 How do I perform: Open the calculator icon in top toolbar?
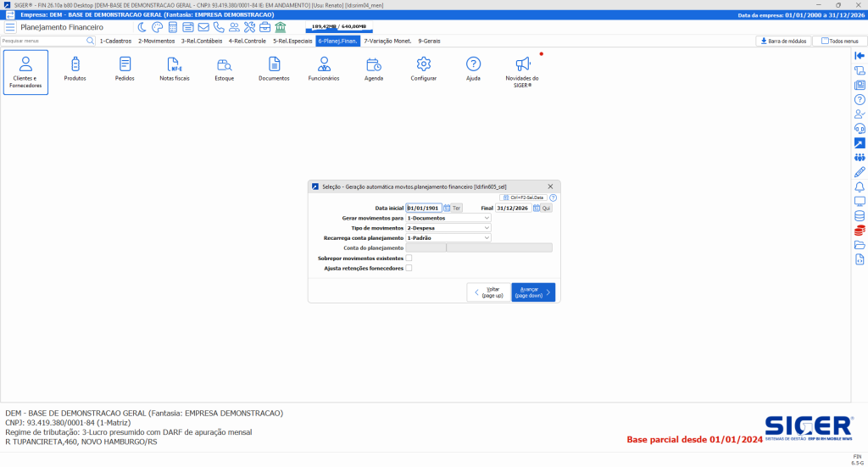coord(173,27)
